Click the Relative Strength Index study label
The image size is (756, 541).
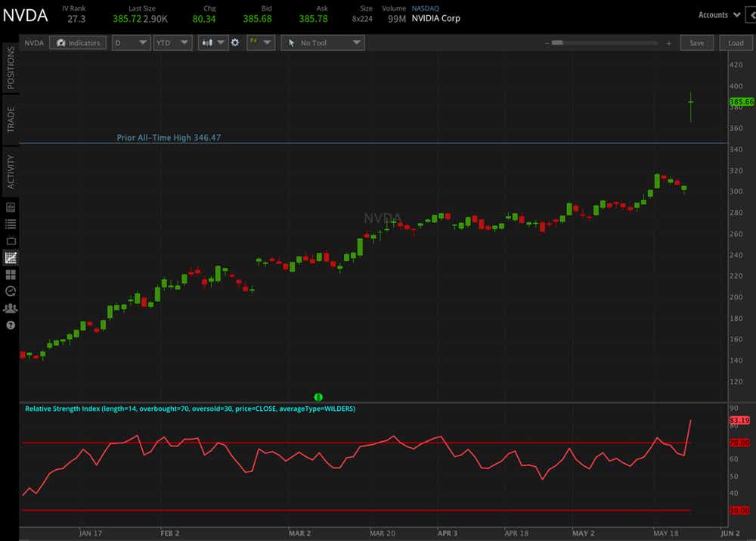tap(190, 409)
